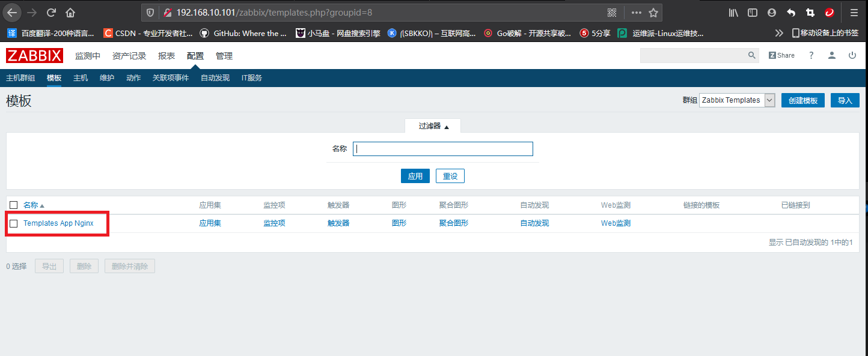Tick the select-all checkbox in header
The image size is (868, 356).
coord(14,205)
